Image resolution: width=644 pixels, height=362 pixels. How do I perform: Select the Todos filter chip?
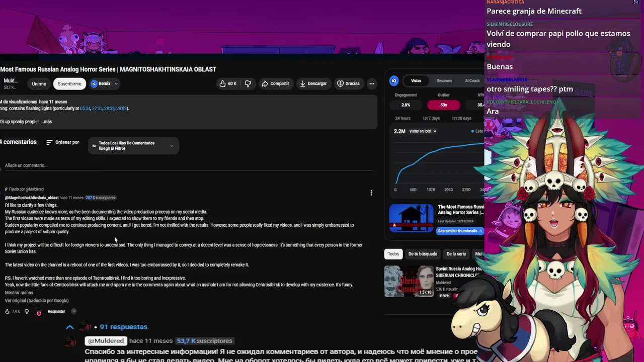393,254
